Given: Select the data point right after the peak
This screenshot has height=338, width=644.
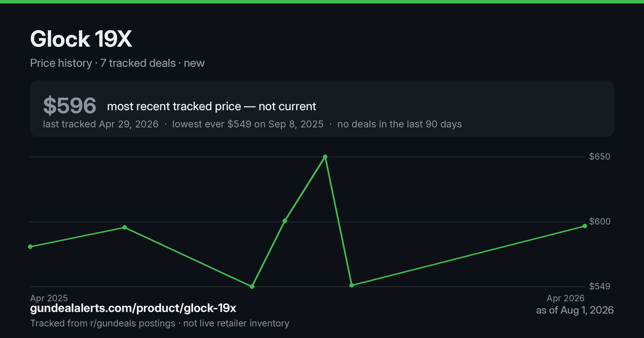Looking at the screenshot, I should [352, 285].
